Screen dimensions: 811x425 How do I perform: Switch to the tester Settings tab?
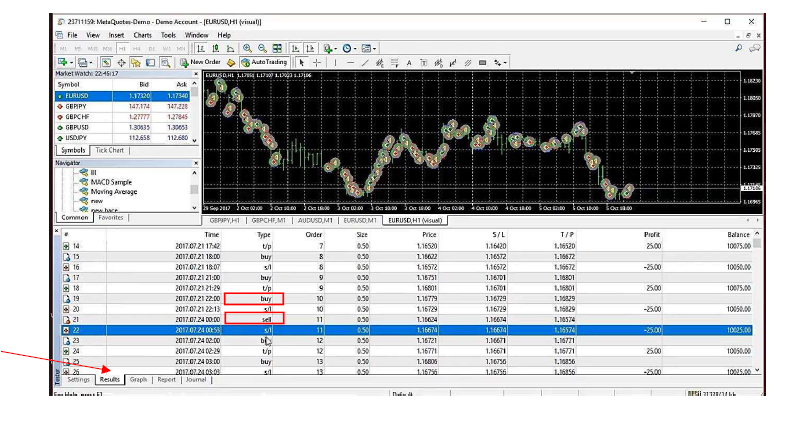click(x=79, y=380)
